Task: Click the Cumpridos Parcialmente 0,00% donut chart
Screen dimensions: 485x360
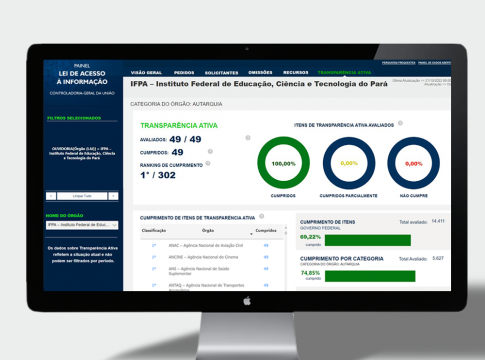Action: coord(349,163)
